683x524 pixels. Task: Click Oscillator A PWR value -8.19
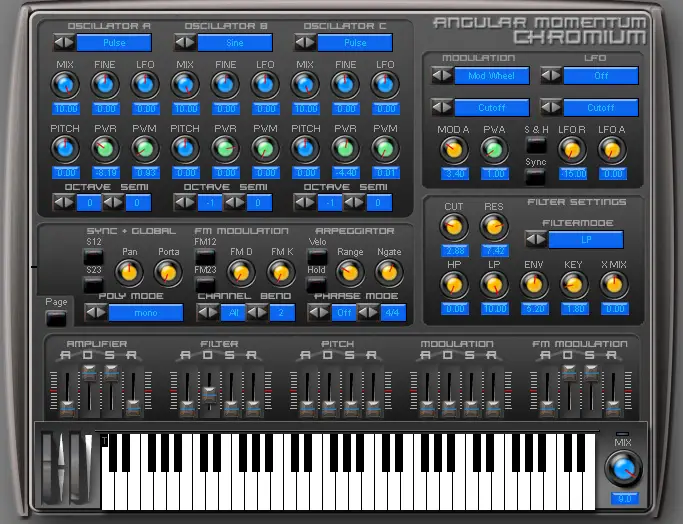pyautogui.click(x=106, y=173)
